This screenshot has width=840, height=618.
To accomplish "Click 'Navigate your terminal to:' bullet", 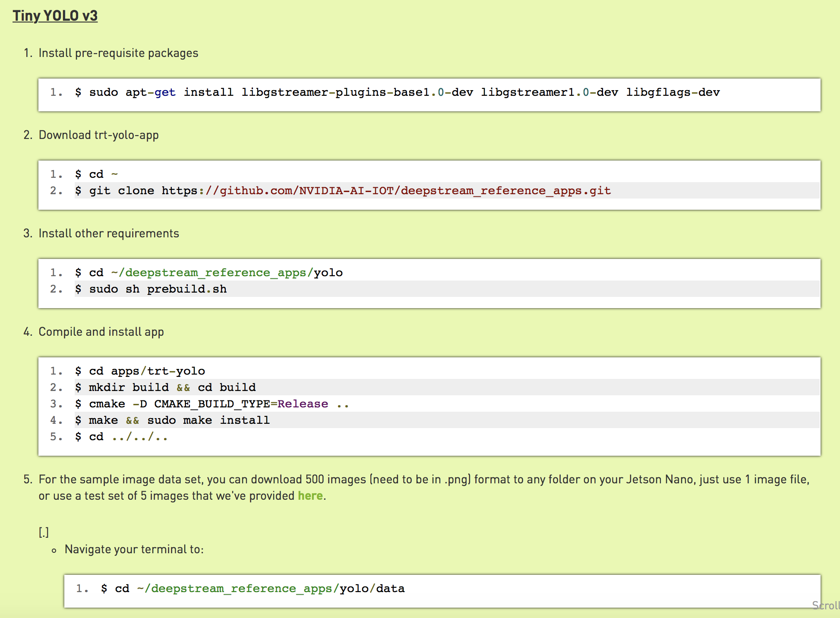I will click(134, 549).
